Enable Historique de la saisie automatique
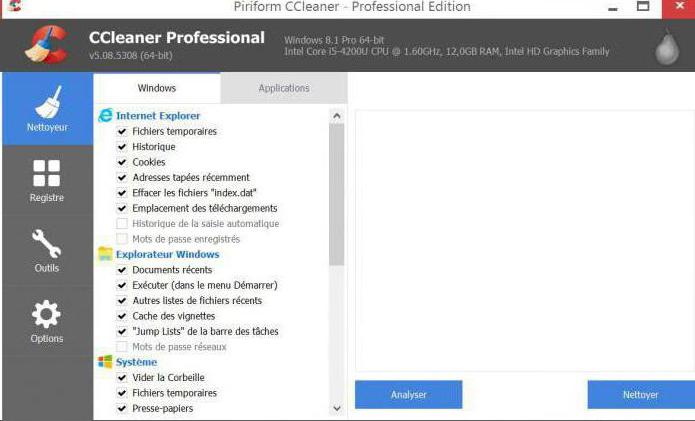Image resolution: width=695 pixels, height=421 pixels. (122, 223)
